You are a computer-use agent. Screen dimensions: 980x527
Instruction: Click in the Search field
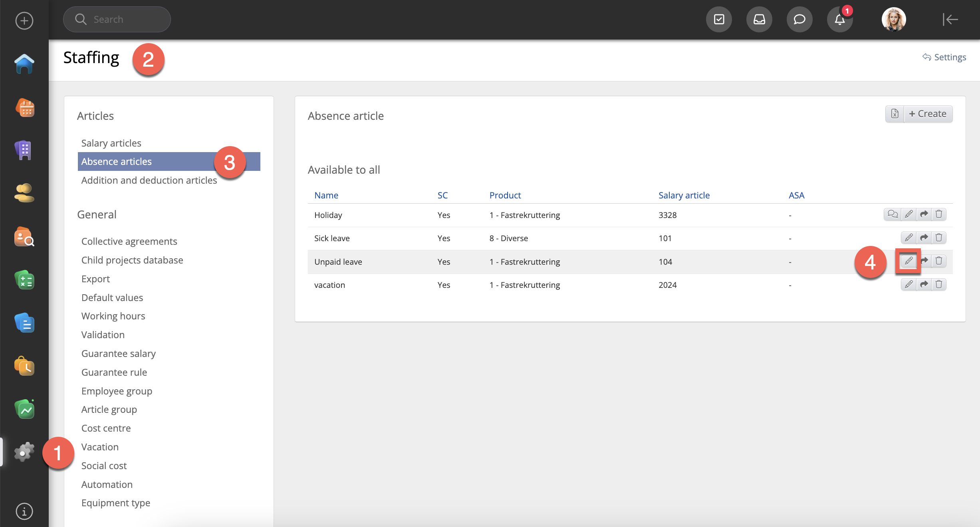pyautogui.click(x=117, y=20)
